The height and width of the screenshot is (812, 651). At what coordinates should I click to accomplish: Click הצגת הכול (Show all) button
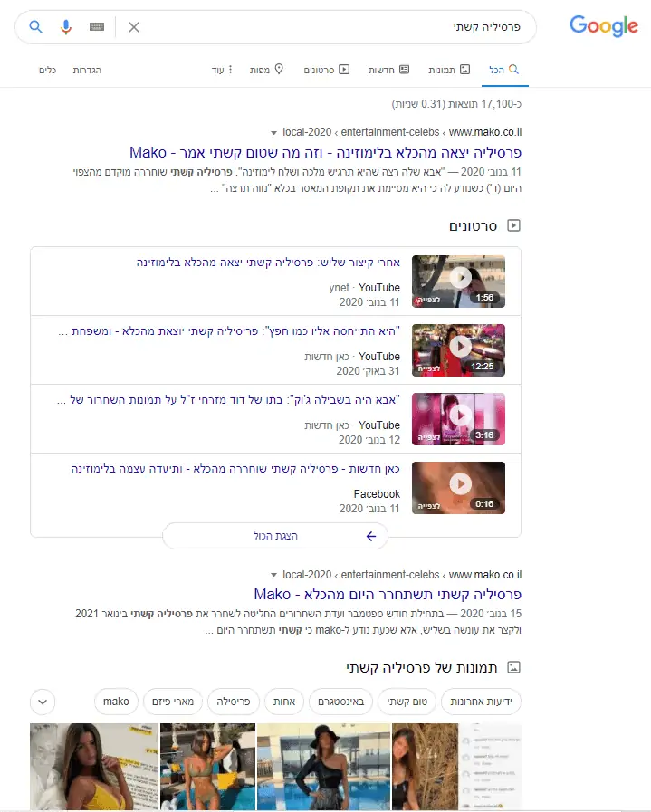[x=275, y=536]
